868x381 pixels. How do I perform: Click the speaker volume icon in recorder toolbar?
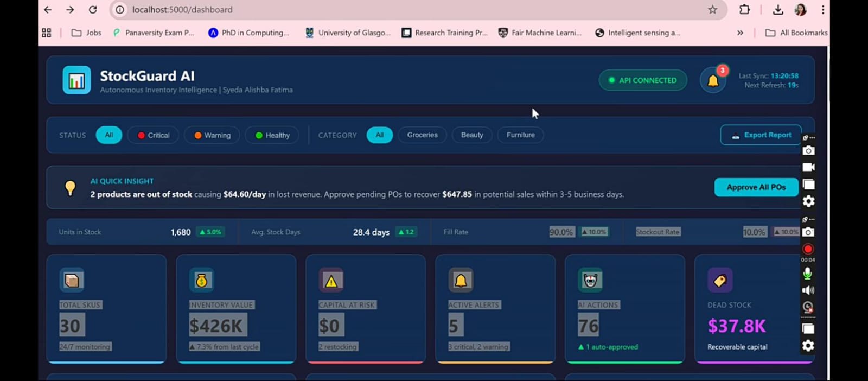click(808, 290)
